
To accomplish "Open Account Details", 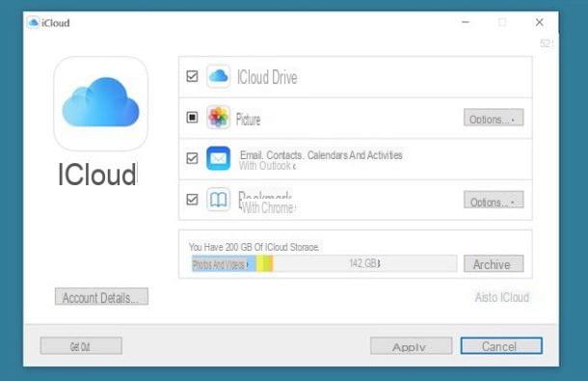I will tap(101, 297).
